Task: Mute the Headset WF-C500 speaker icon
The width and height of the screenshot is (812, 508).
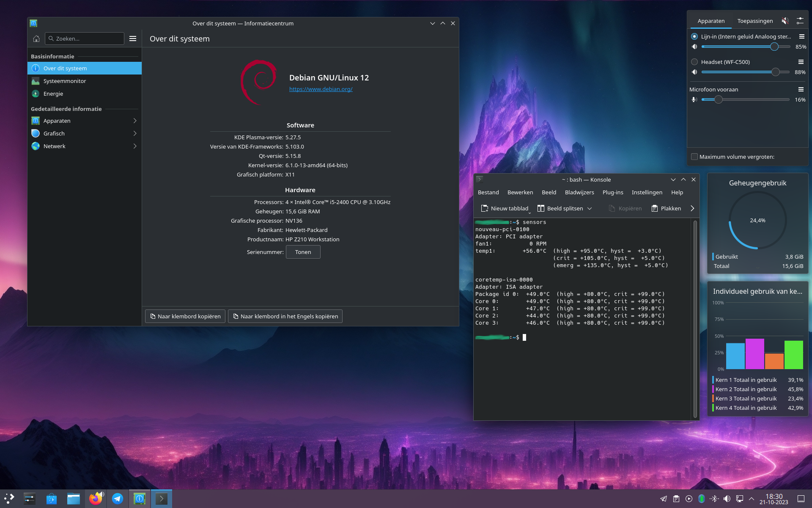Action: pos(694,72)
